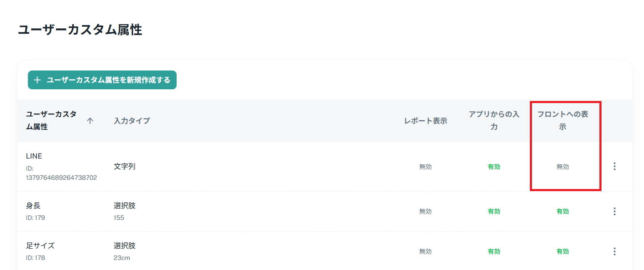Image resolution: width=644 pixels, height=270 pixels.
Task: Open the three-dot menu for 足サイズ row
Action: pyautogui.click(x=614, y=252)
